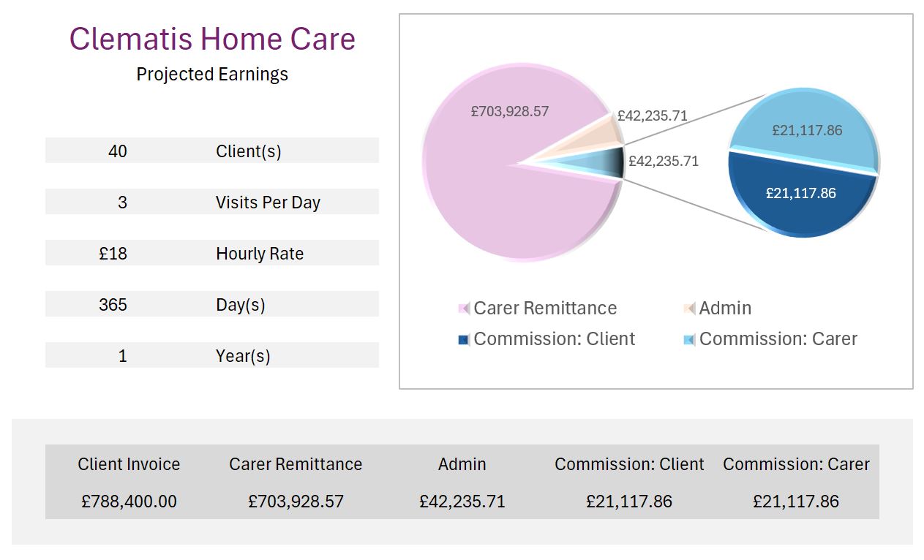The width and height of the screenshot is (924, 560).
Task: Click the Carer Remittance legend marker icon
Action: tap(464, 309)
